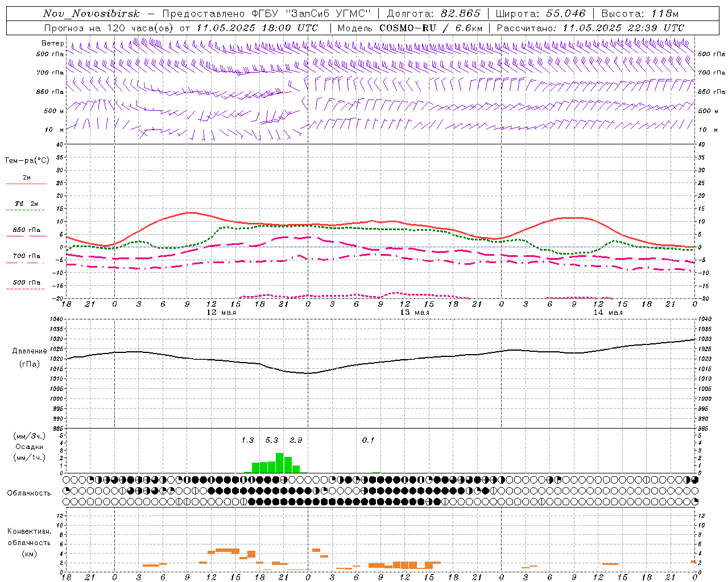This screenshot has width=728, height=582.
Task: Click the 0.1 precipitation total value
Action: tap(369, 440)
